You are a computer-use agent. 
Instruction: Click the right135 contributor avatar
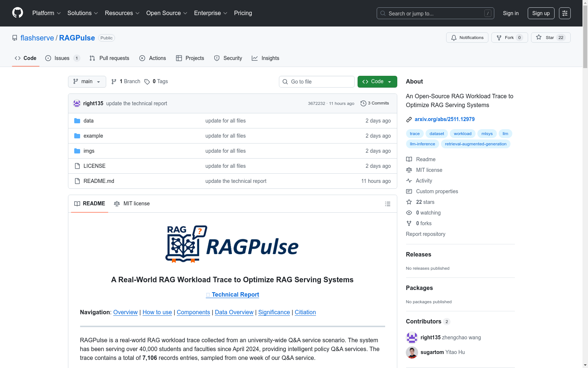click(x=412, y=337)
